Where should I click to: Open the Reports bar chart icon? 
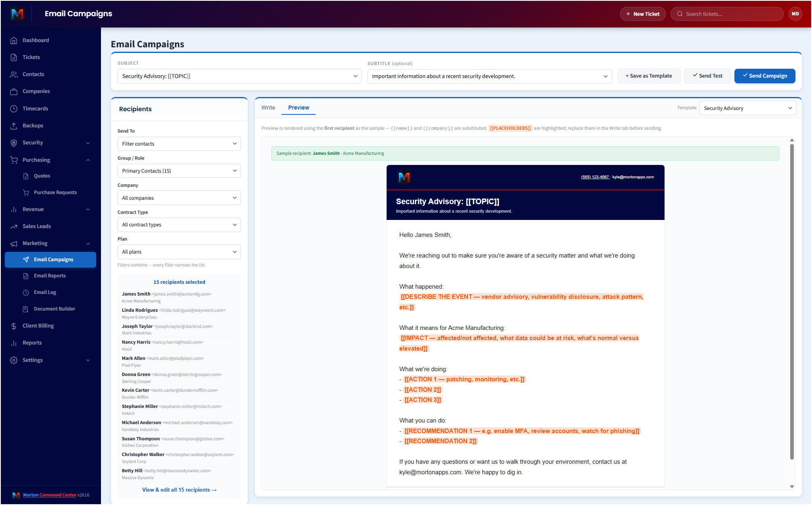tap(14, 343)
